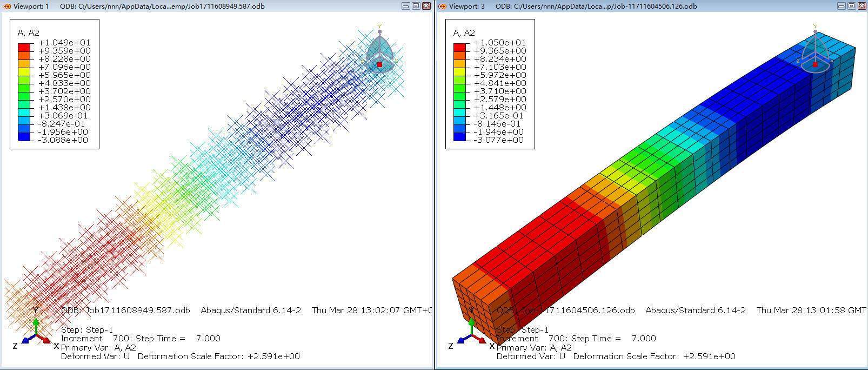
Task: Click 'Primary Var: A, A2' in Viewport 1
Action: (x=98, y=347)
